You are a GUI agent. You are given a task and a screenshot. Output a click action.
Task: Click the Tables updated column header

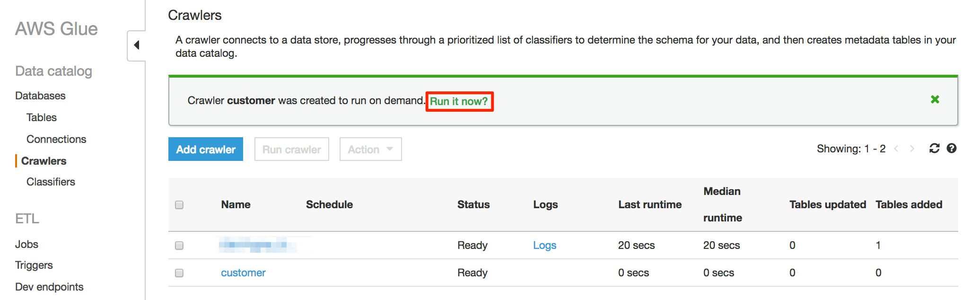pyautogui.click(x=828, y=204)
